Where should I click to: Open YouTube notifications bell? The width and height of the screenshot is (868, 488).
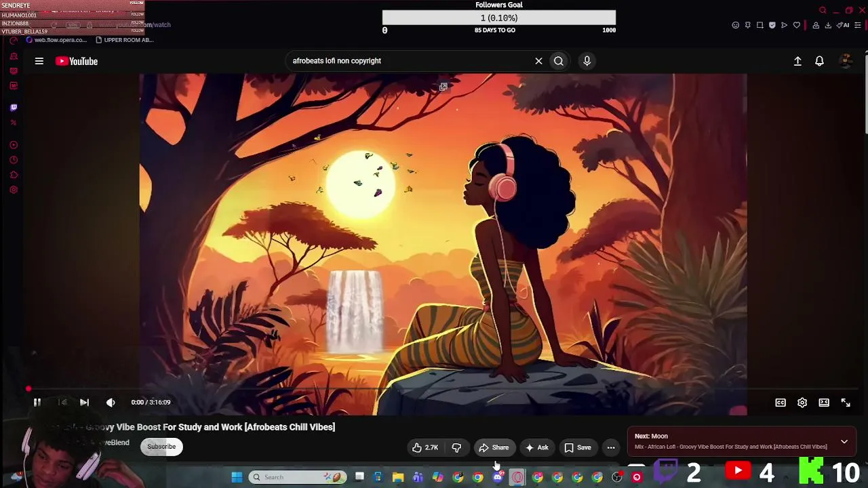(x=819, y=61)
